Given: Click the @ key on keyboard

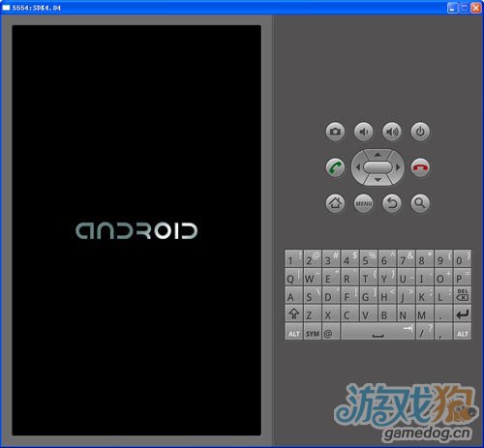Looking at the screenshot, I should click(x=331, y=332).
